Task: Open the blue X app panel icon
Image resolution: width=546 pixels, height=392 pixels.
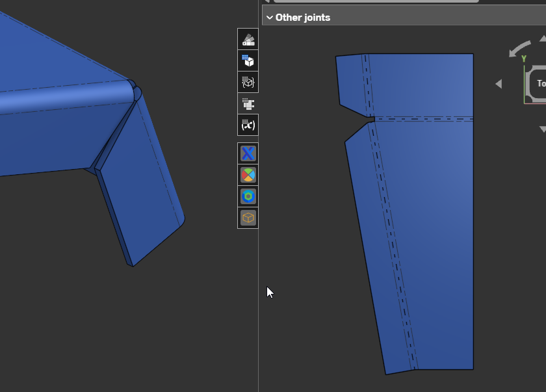Action: pos(248,153)
